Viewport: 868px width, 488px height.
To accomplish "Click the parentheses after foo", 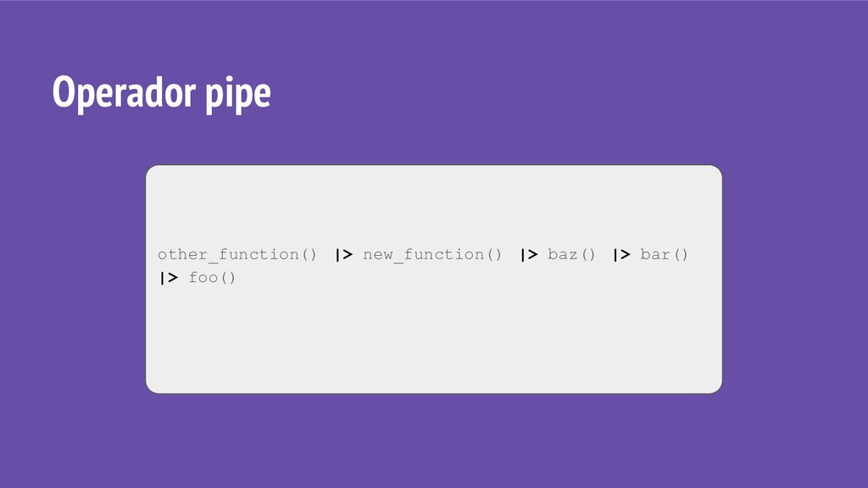I will tap(228, 278).
